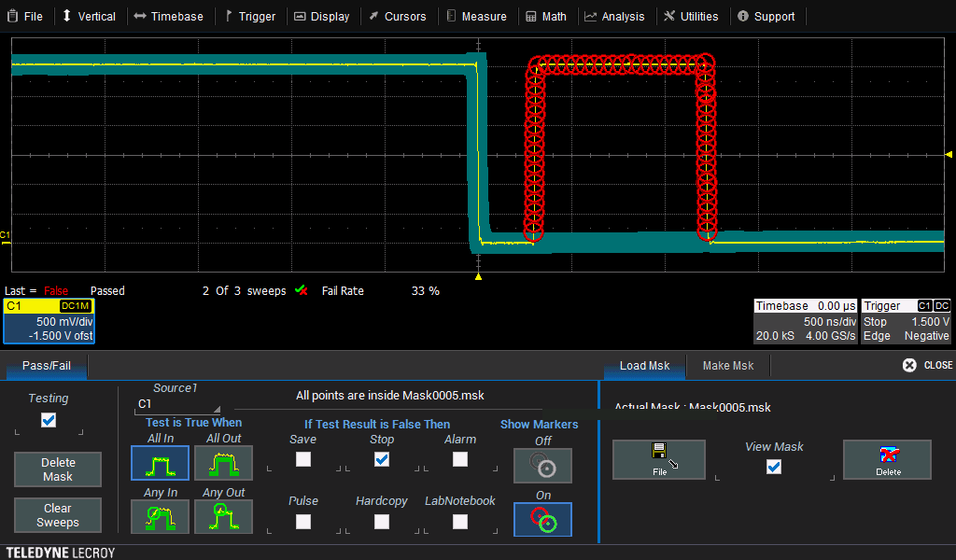Turn Show Markers off
956x560 pixels.
click(542, 466)
